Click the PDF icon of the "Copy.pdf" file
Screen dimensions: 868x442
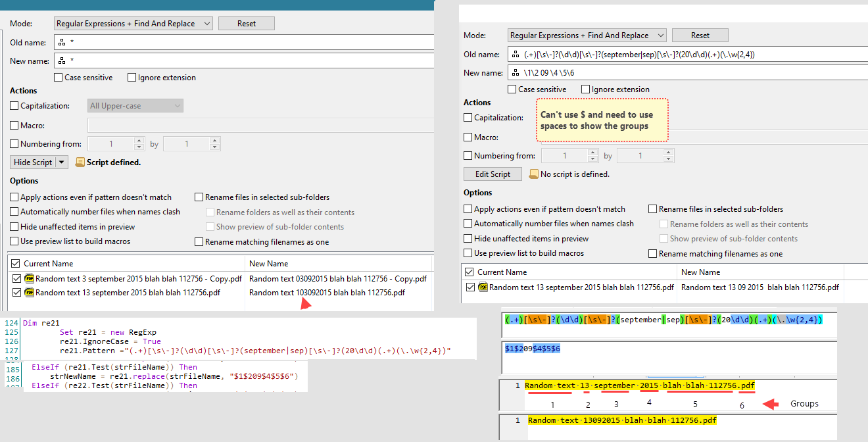coord(30,279)
